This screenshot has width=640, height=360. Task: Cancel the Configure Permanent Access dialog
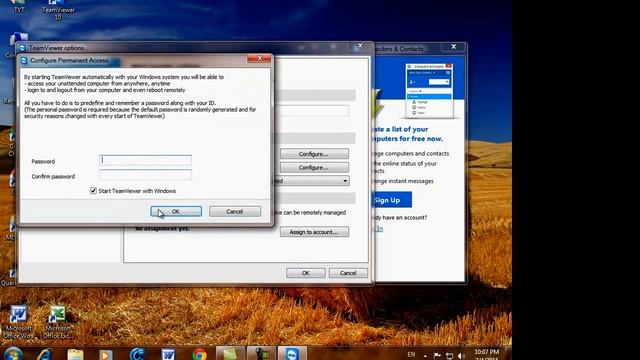[x=235, y=211]
